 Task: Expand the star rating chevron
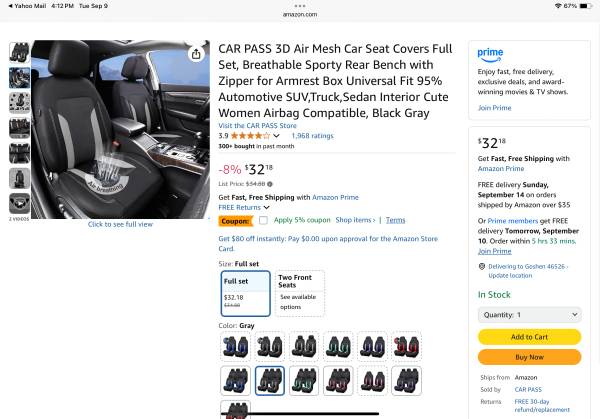[276, 136]
